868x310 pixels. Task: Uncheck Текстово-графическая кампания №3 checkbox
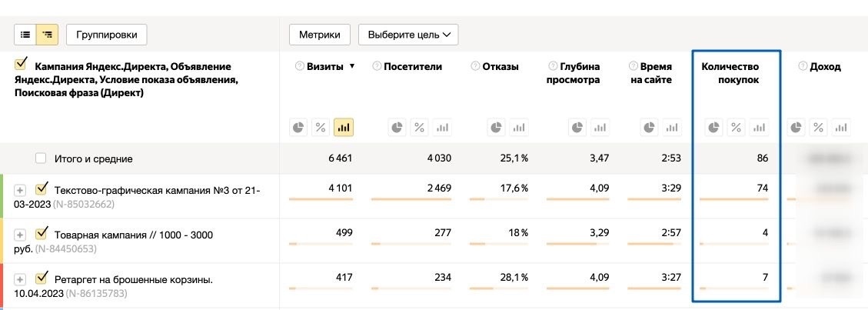tap(42, 188)
